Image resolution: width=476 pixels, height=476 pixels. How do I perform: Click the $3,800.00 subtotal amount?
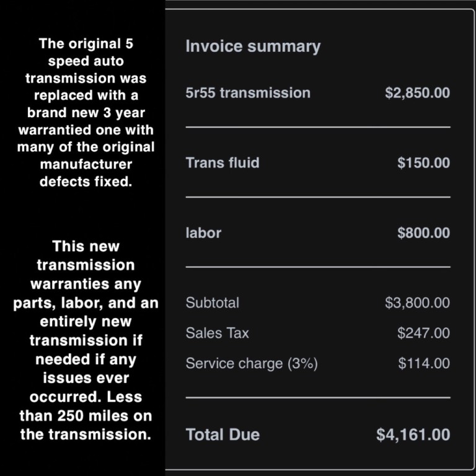[417, 302]
